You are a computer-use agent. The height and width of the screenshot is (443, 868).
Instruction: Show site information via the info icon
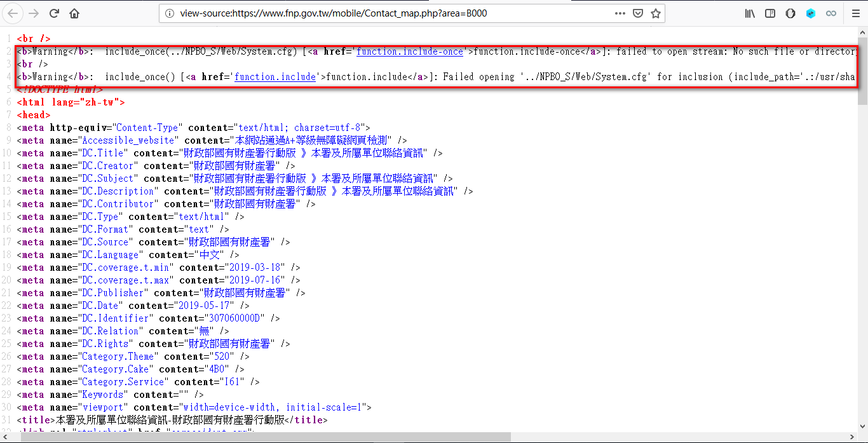click(170, 13)
